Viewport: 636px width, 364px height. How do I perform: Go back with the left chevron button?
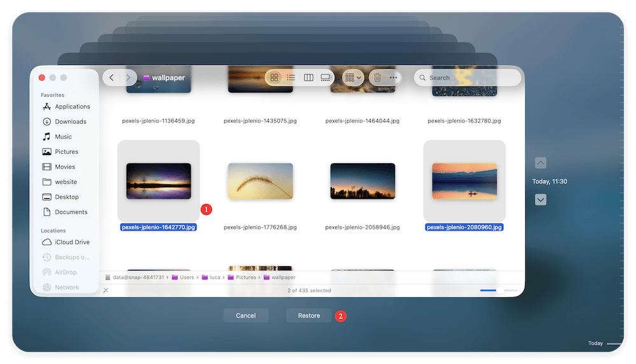[x=111, y=78]
